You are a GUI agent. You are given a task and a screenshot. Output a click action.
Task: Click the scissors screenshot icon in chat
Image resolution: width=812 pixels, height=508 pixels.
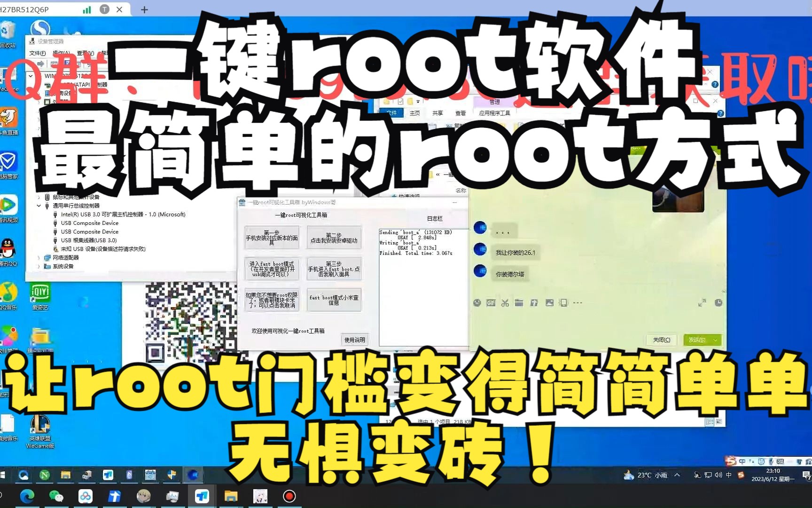(505, 303)
